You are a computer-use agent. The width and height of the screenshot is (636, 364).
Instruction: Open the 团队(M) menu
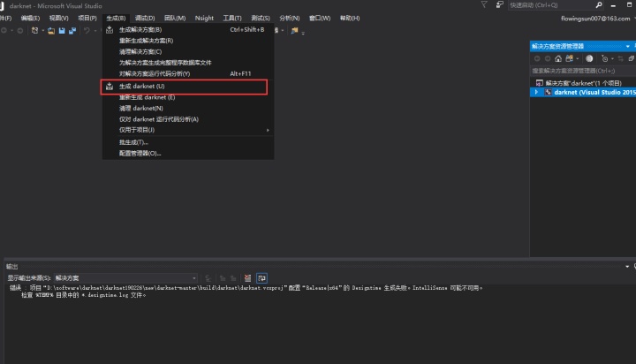(x=175, y=18)
